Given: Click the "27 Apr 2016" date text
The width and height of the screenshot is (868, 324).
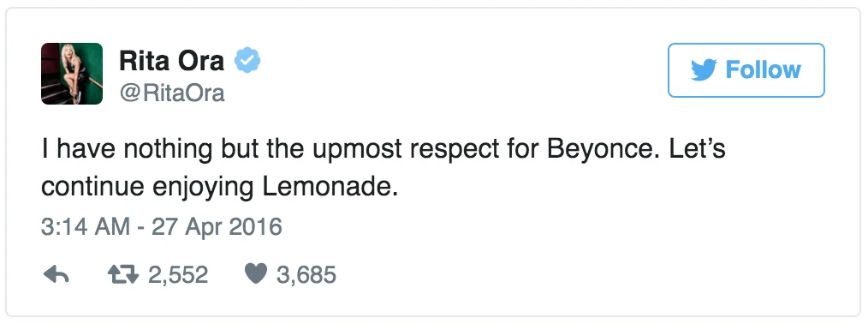Looking at the screenshot, I should 217,228.
